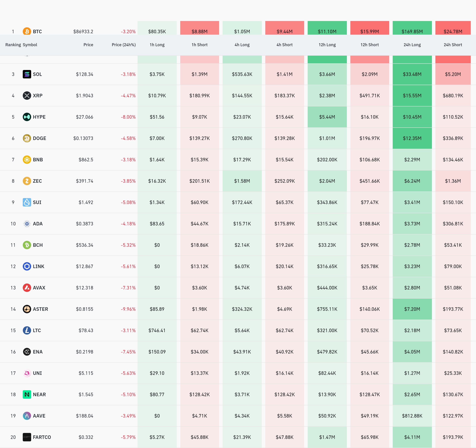
Task: Click the Solana SOL logo icon
Action: click(27, 74)
